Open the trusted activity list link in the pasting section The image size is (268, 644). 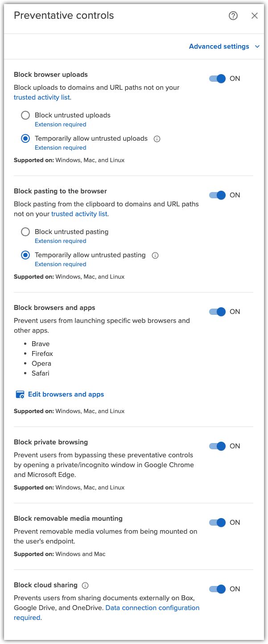click(79, 214)
